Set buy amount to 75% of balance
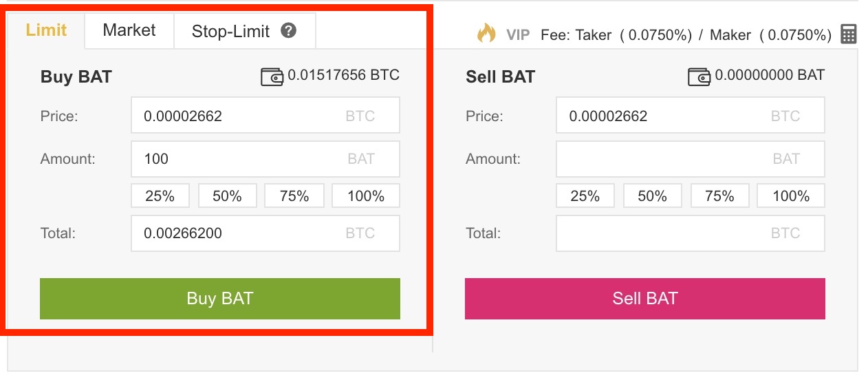Viewport: 868px width, 391px height. coord(294,196)
